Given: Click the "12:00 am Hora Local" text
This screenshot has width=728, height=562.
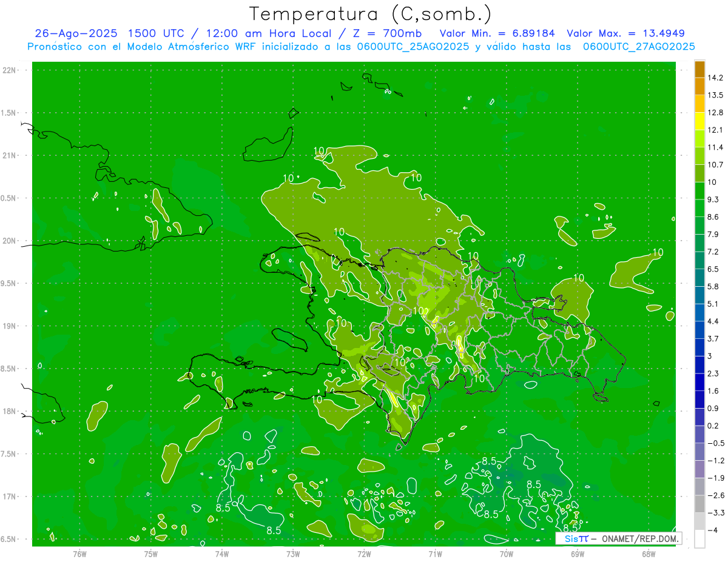Looking at the screenshot, I should [x=268, y=33].
